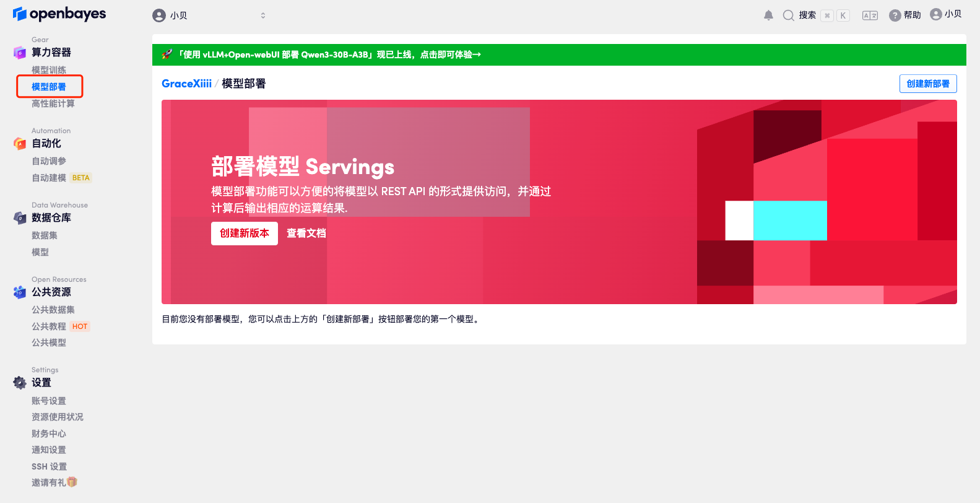Image resolution: width=980 pixels, height=503 pixels.
Task: Click the 自动化 heading
Action: coord(46,144)
